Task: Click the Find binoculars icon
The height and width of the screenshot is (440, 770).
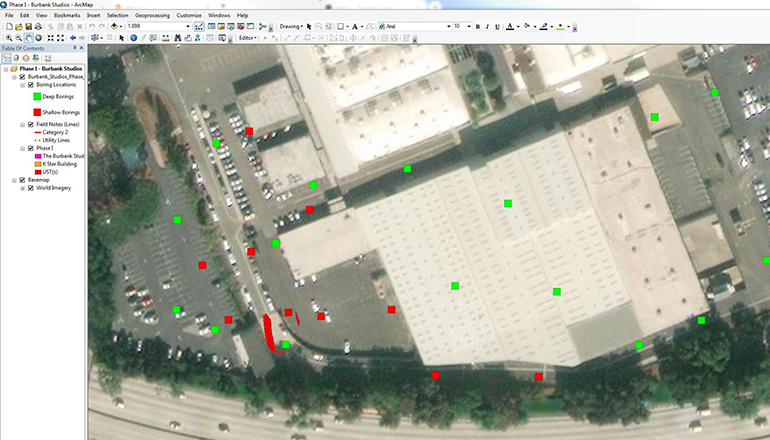Action: (177, 38)
